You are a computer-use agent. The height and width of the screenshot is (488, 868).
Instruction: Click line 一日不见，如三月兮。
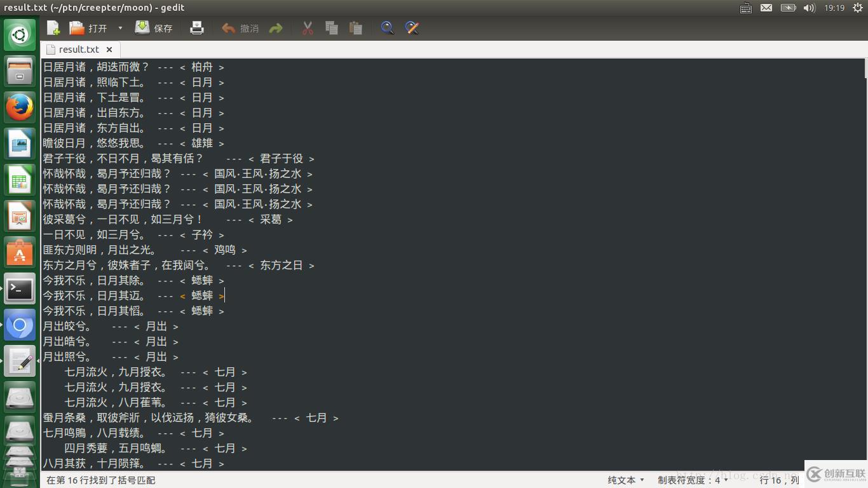point(133,234)
